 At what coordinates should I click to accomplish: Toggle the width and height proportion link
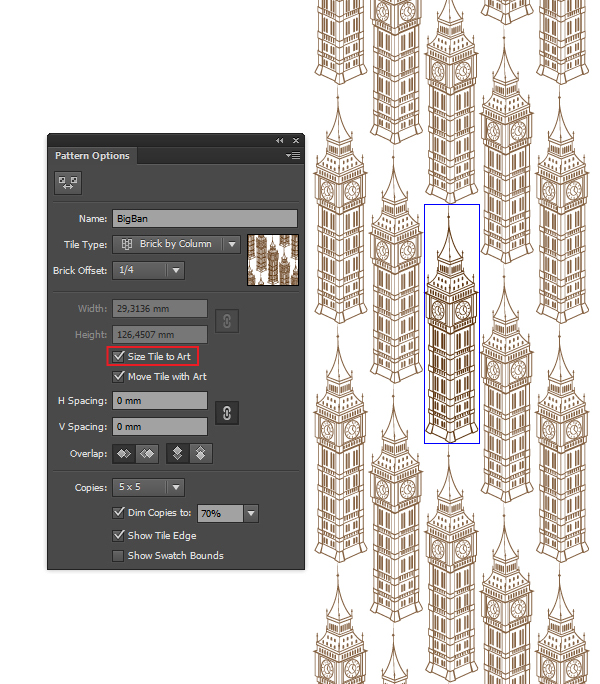point(227,321)
